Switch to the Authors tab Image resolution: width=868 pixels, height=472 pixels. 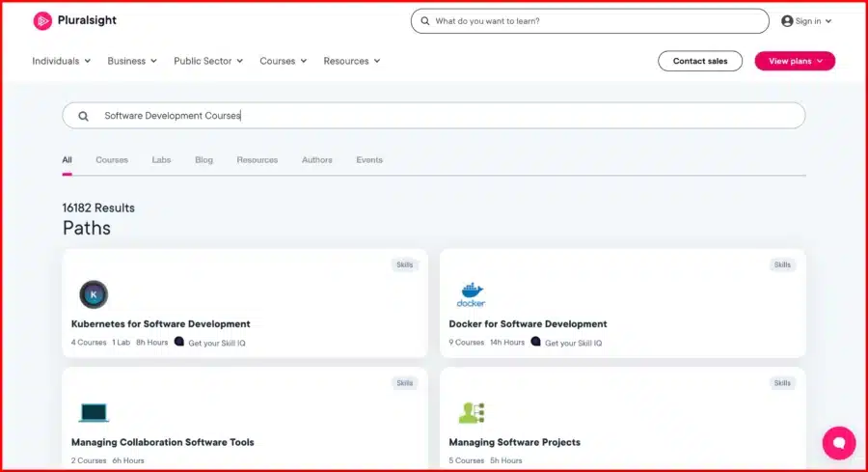(x=316, y=160)
